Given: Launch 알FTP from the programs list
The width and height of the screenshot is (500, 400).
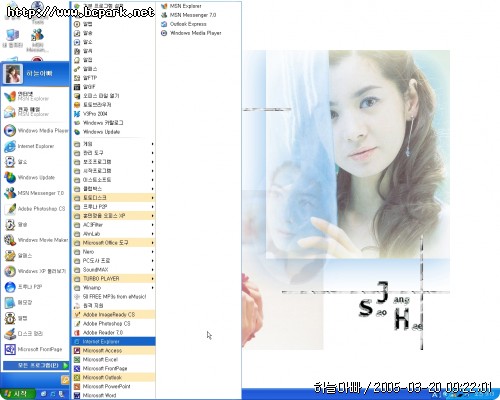Looking at the screenshot, I should click(x=114, y=78).
